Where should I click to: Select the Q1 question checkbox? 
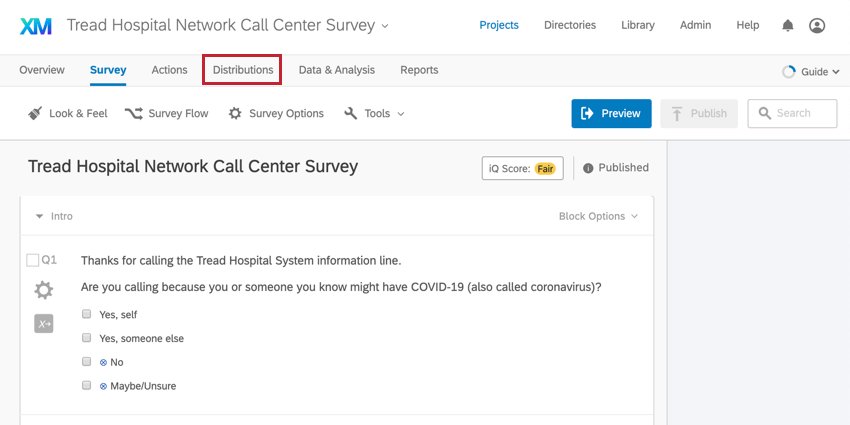(x=33, y=261)
